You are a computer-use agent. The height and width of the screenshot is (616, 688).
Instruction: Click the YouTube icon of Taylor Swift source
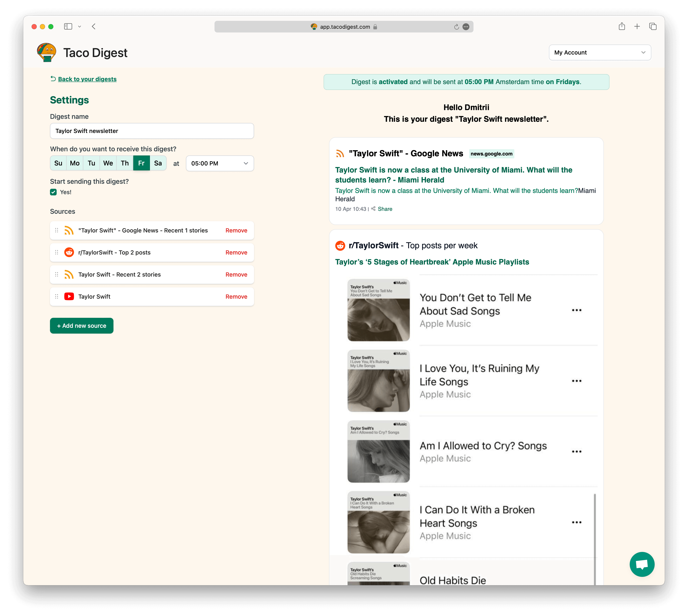[69, 297]
